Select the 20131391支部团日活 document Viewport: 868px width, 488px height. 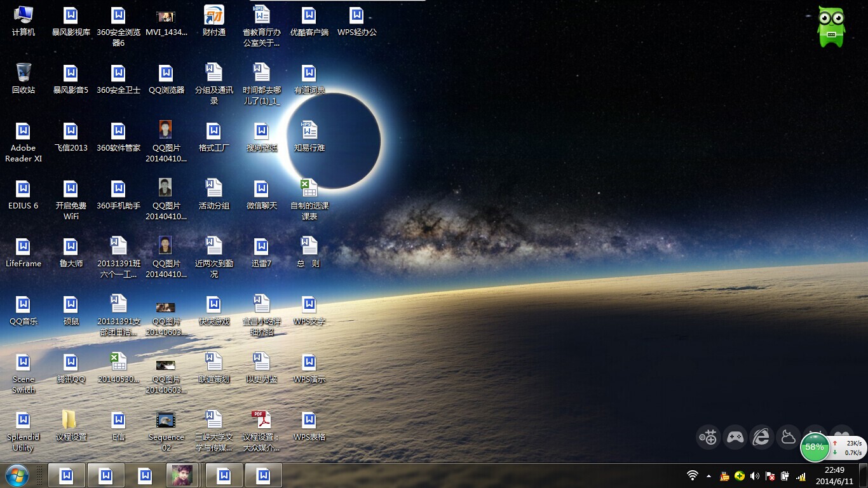point(119,316)
